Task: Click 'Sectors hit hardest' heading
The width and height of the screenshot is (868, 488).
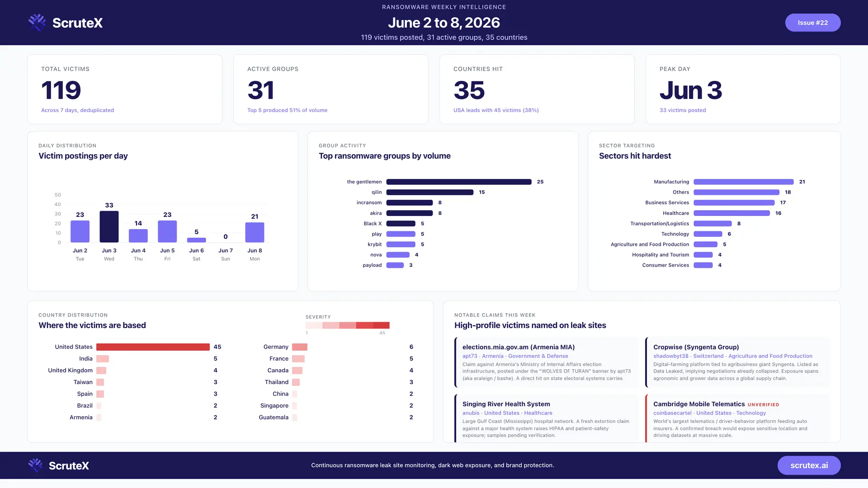Action: [x=635, y=156]
